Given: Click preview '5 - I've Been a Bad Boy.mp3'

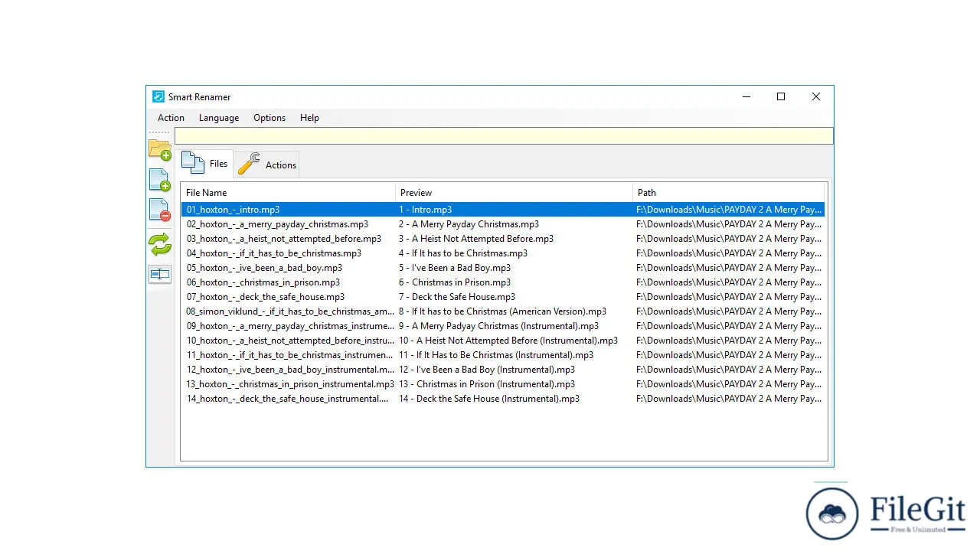Looking at the screenshot, I should click(454, 268).
